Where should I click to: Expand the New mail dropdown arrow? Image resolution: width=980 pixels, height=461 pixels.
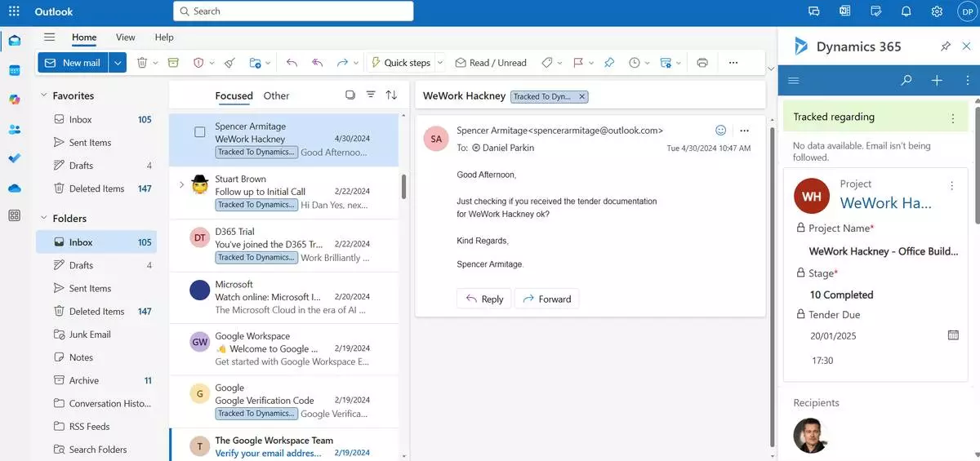pos(118,63)
